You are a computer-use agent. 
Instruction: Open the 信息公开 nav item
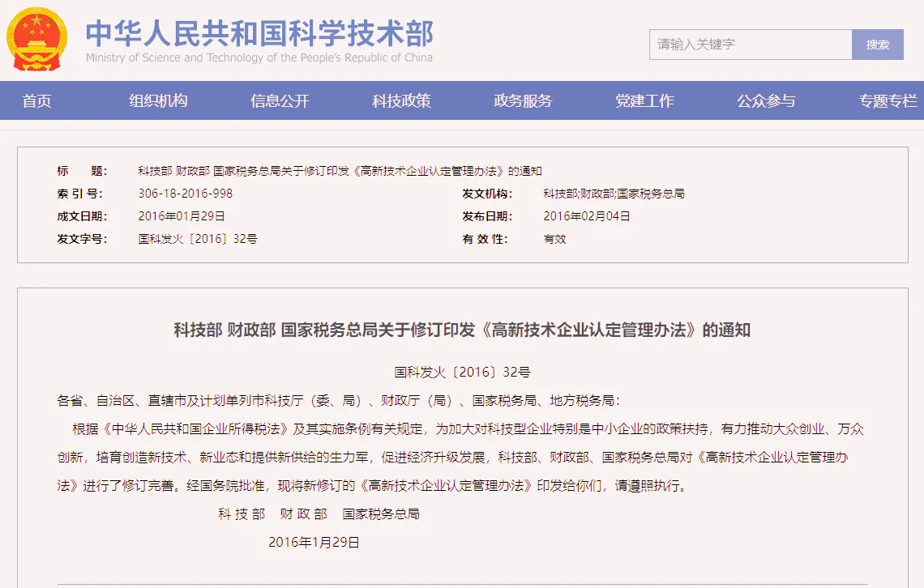[x=280, y=100]
